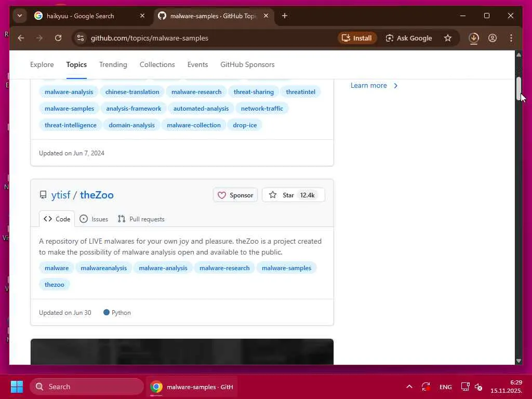This screenshot has height=399, width=532.
Task: Ask Google about this page
Action: [x=409, y=38]
